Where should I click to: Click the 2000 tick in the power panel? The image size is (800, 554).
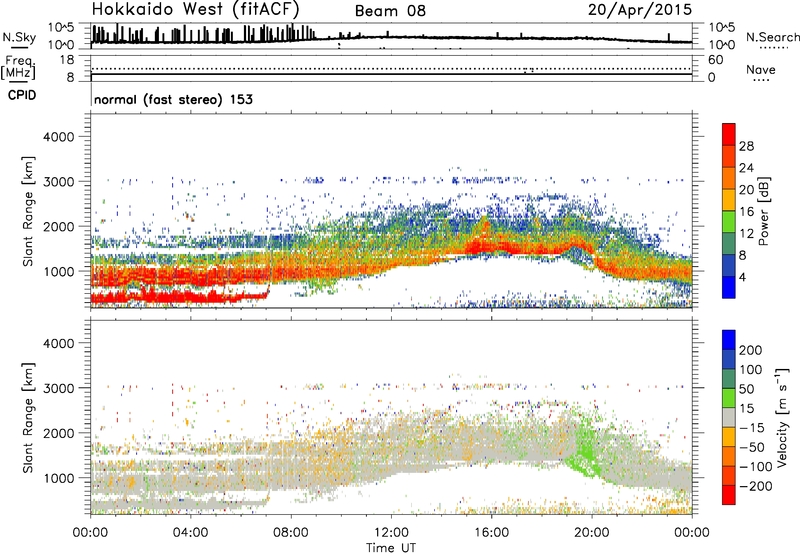(x=59, y=226)
